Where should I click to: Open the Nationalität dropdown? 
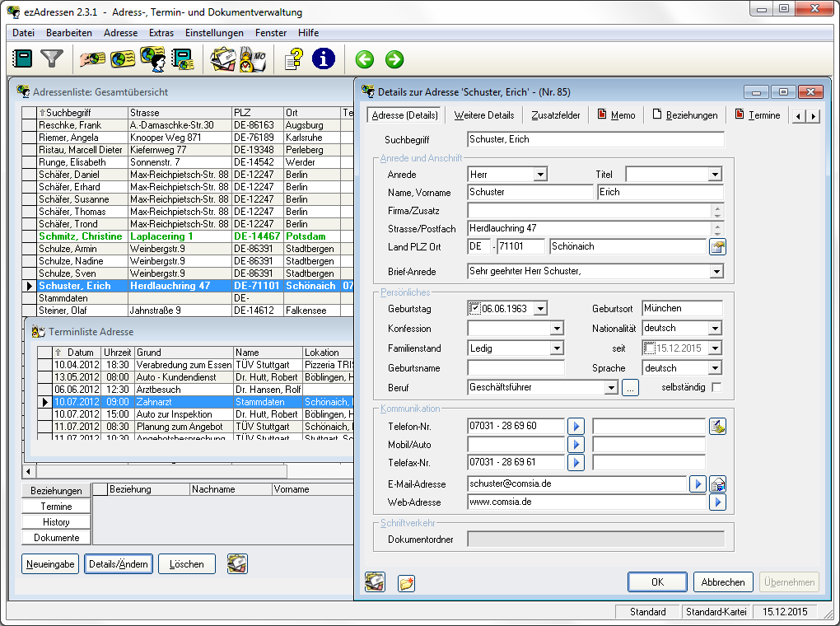click(714, 329)
